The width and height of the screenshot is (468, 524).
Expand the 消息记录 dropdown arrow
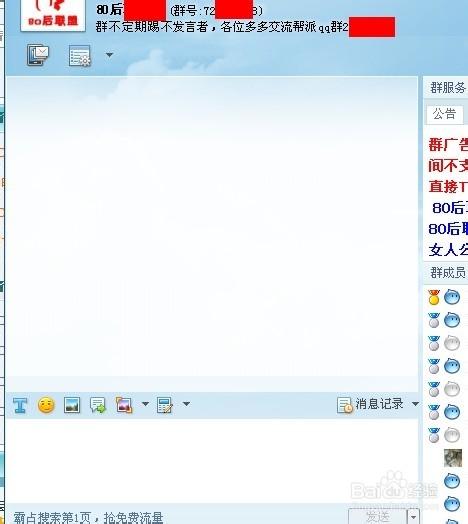pyautogui.click(x=415, y=404)
